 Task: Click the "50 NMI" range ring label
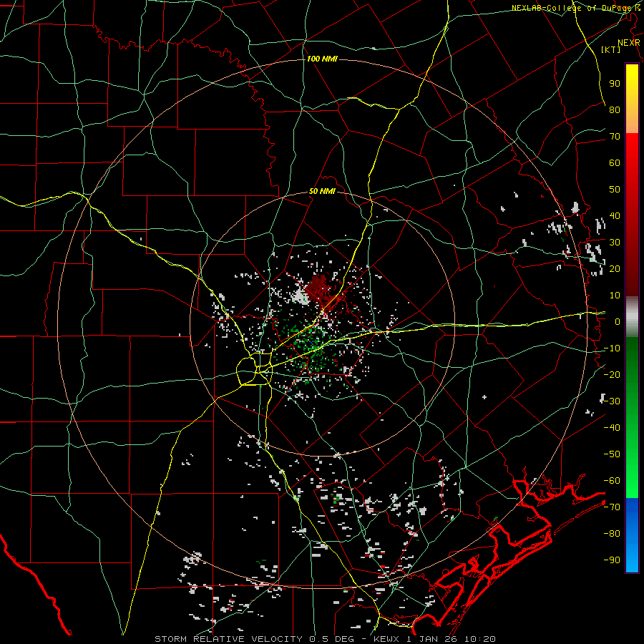pyautogui.click(x=323, y=191)
